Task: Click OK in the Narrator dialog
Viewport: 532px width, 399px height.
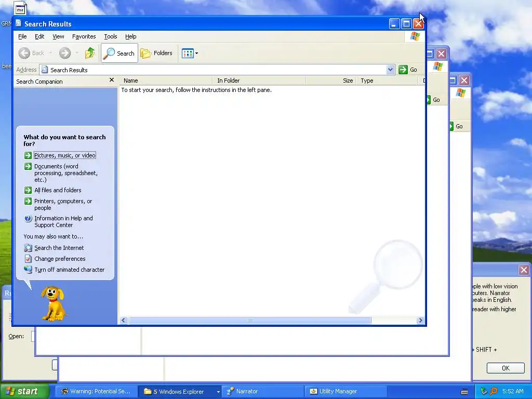Action: [506, 368]
